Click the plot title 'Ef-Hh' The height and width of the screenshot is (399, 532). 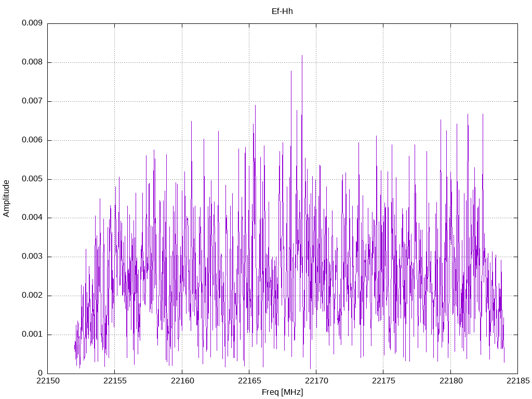point(282,11)
